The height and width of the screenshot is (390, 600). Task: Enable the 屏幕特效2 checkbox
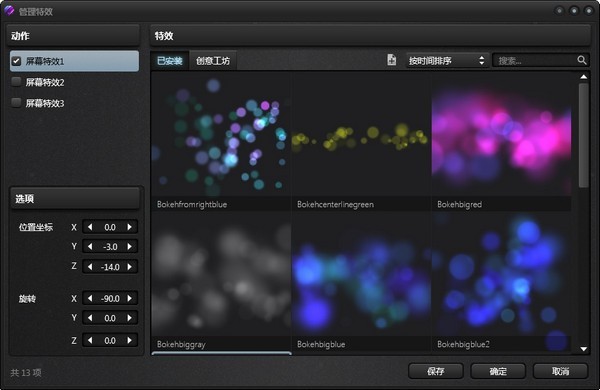pyautogui.click(x=16, y=82)
